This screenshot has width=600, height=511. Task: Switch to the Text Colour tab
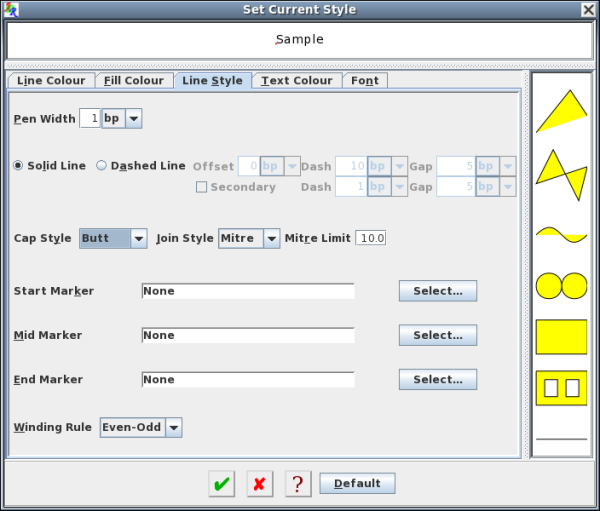pyautogui.click(x=297, y=81)
